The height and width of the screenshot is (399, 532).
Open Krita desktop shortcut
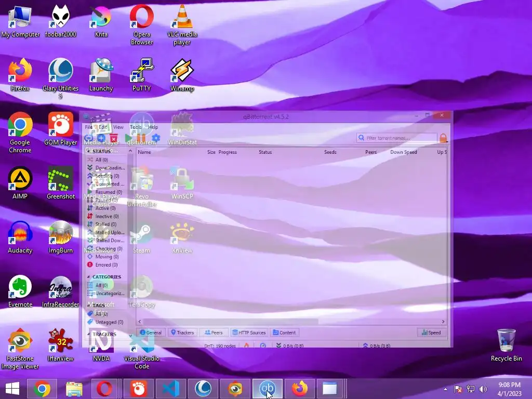point(101,21)
